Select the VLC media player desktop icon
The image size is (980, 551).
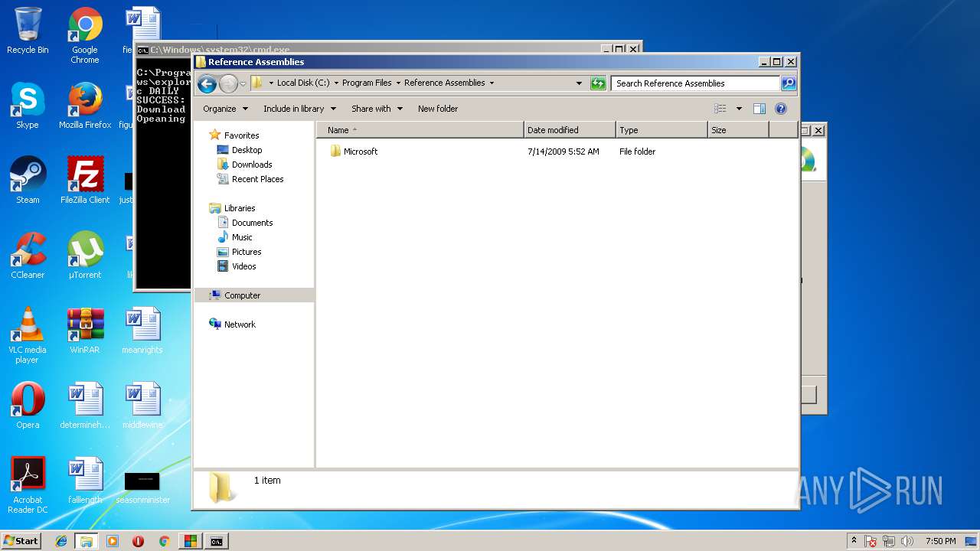point(28,335)
